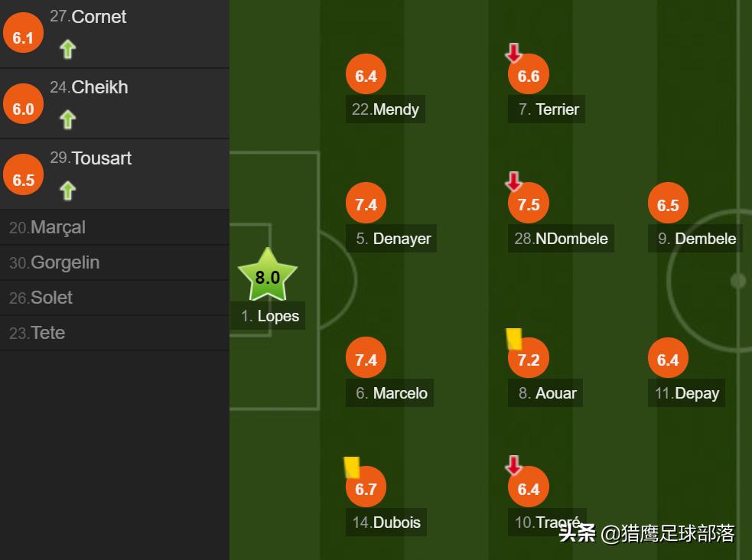Select bench player 23. Tete
The height and width of the screenshot is (560, 752).
coord(37,334)
